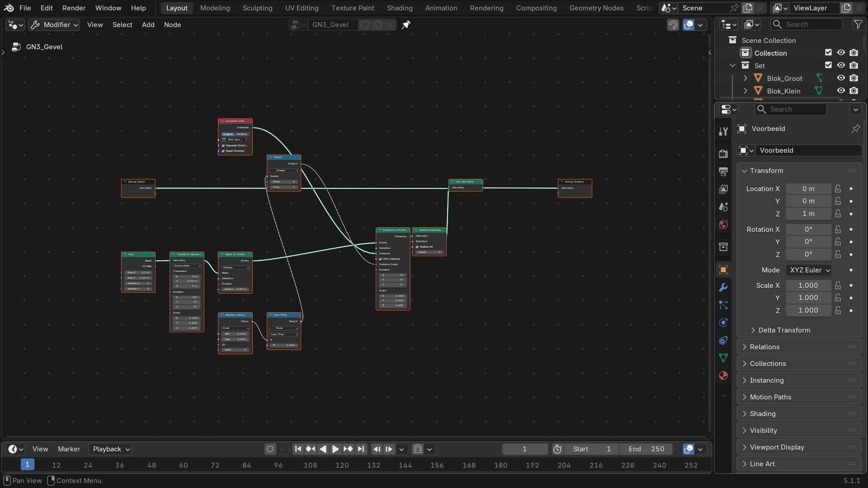868x488 pixels.
Task: Open the Render menu
Action: click(x=74, y=8)
